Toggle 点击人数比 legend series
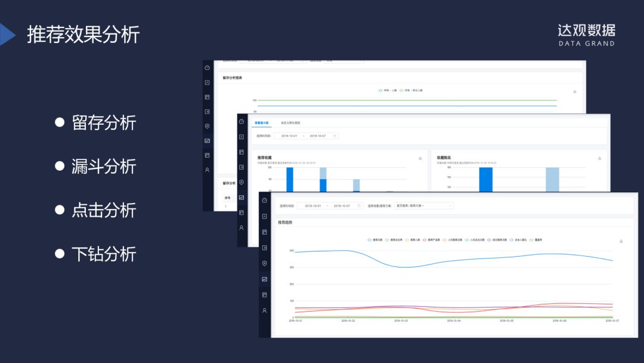Screen dimensions: 644x363 518,239
